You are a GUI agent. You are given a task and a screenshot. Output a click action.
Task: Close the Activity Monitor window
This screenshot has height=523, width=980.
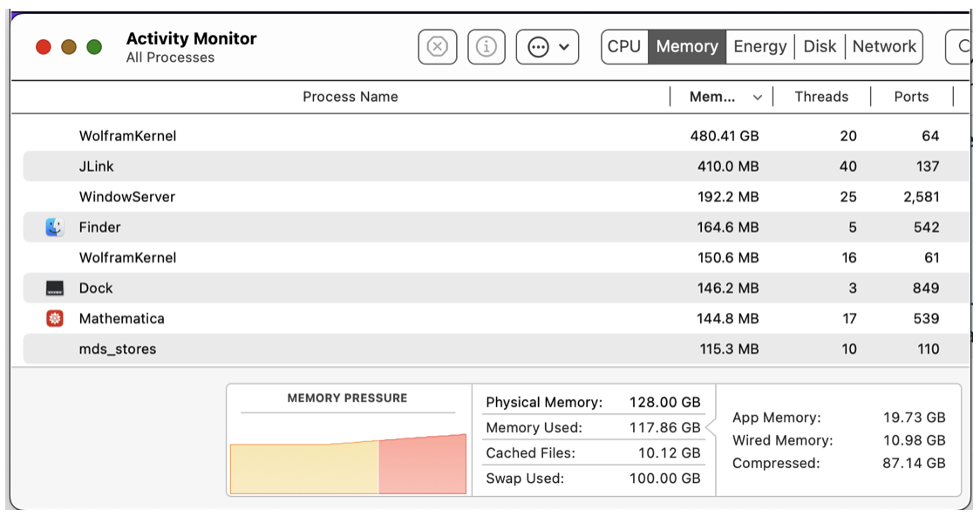pyautogui.click(x=43, y=47)
